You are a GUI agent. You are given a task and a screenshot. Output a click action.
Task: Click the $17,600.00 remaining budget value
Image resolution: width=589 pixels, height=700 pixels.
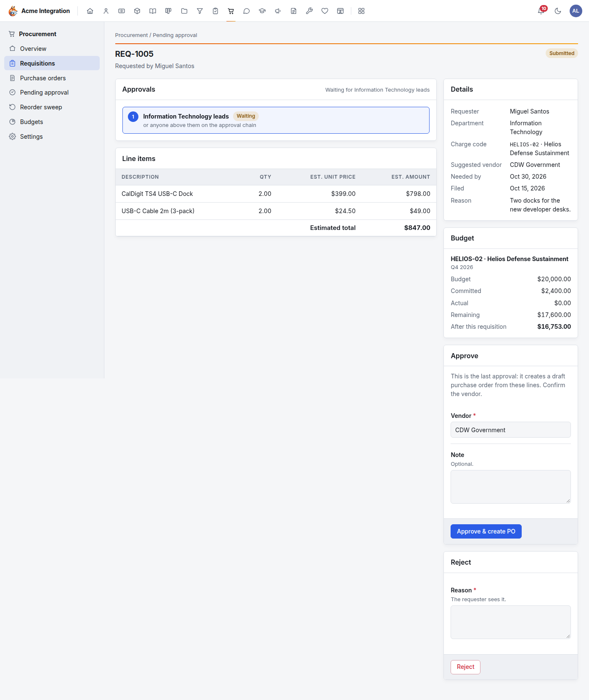click(x=554, y=315)
